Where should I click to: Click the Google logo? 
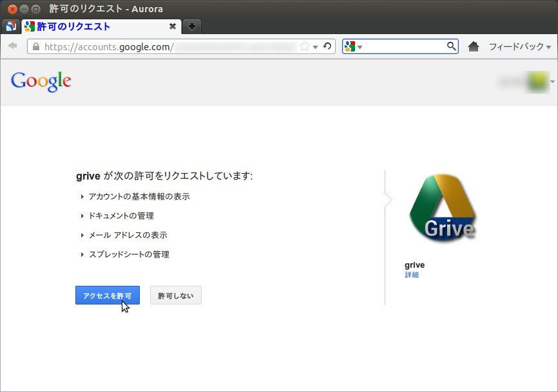coord(41,82)
